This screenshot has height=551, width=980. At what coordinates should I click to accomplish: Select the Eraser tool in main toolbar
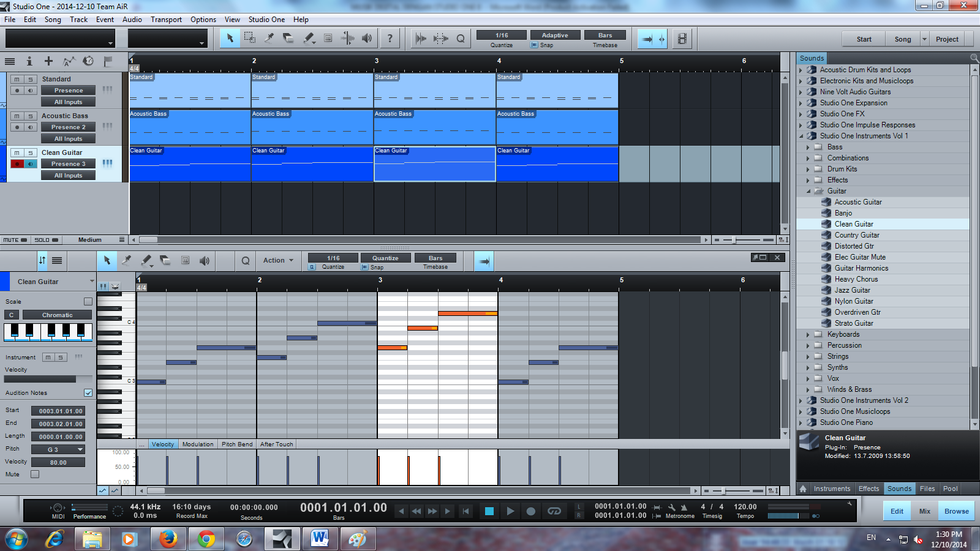tap(288, 38)
